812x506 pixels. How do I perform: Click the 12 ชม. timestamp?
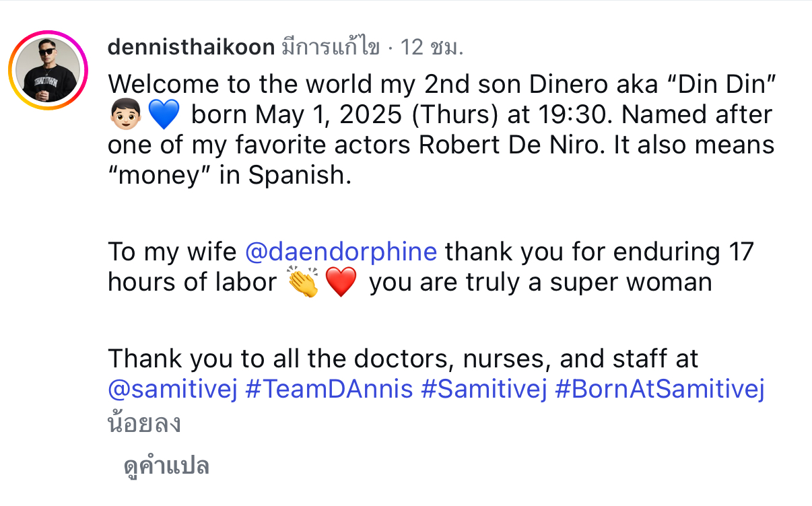point(432,47)
